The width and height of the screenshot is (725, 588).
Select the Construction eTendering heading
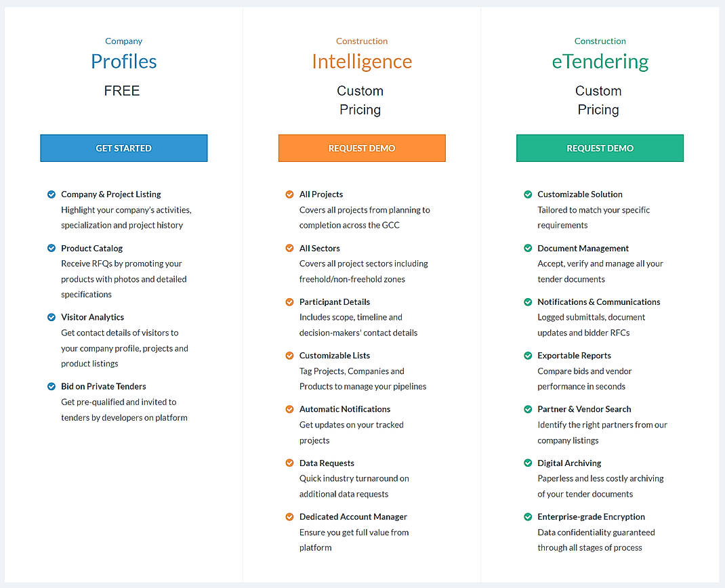[600, 61]
